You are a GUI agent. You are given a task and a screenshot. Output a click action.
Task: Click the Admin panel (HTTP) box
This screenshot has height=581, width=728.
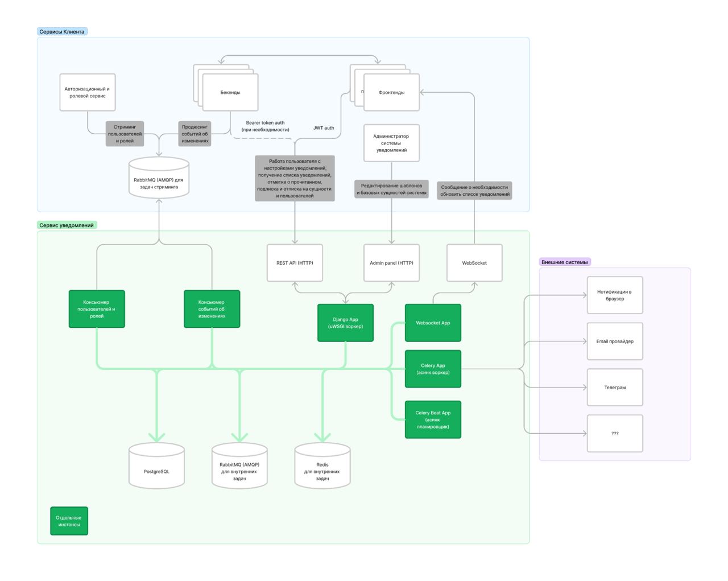(x=391, y=263)
